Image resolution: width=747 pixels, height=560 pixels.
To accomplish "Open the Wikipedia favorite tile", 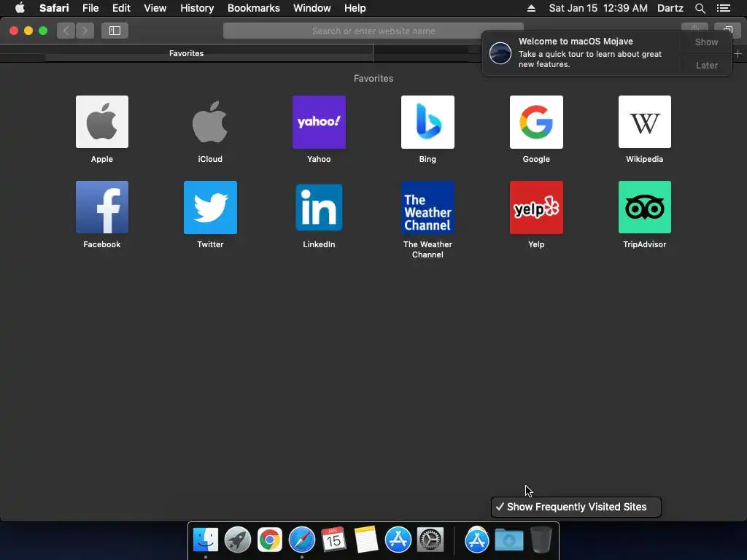I will pyautogui.click(x=645, y=122).
